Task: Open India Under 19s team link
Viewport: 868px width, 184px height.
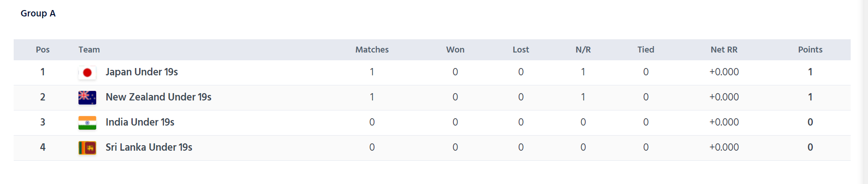Action: [140, 122]
